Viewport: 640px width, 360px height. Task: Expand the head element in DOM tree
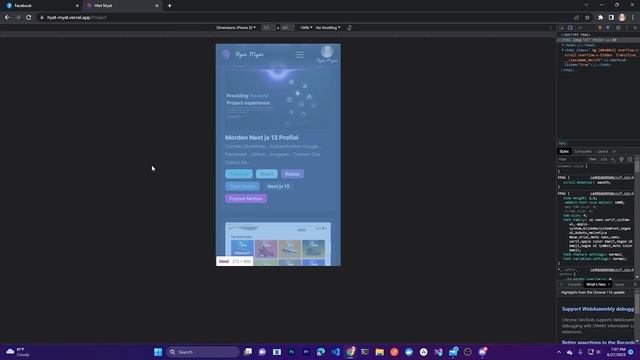coord(562,45)
